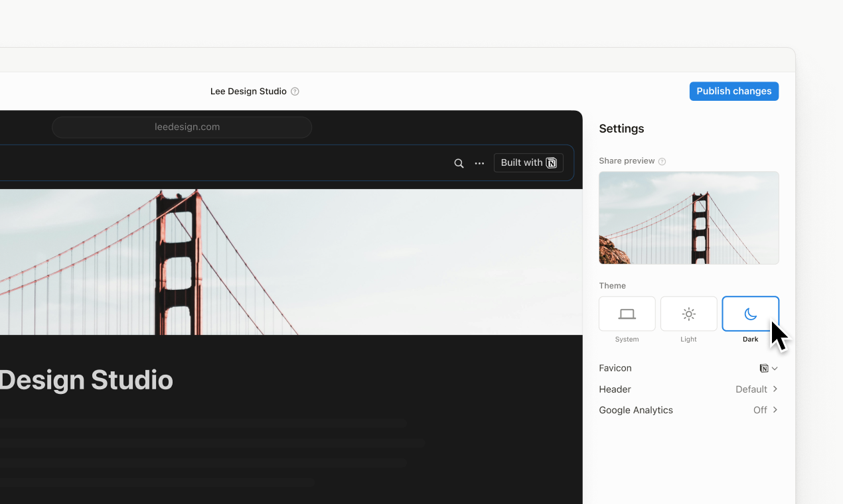Click the laptop icon for System theme
This screenshot has height=504, width=843.
[627, 313]
